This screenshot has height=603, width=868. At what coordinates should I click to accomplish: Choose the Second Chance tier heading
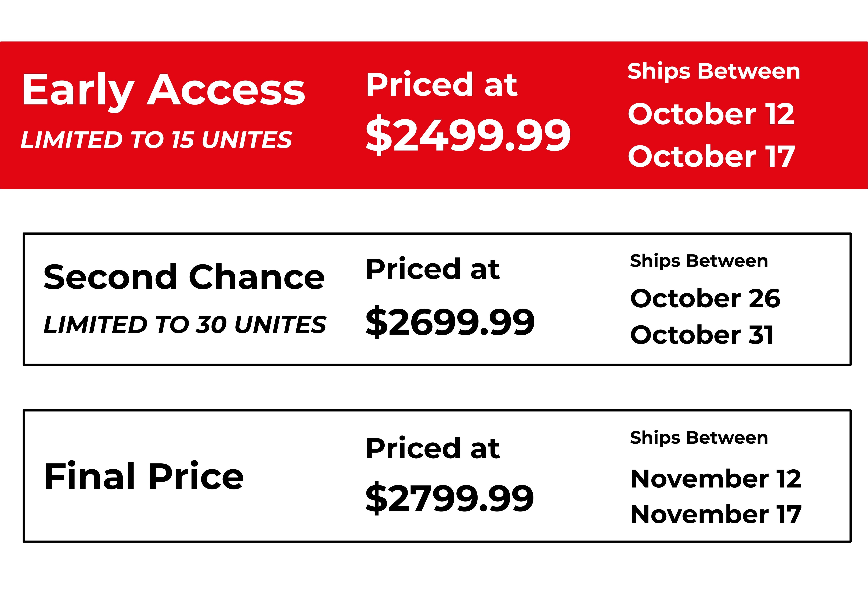[184, 277]
